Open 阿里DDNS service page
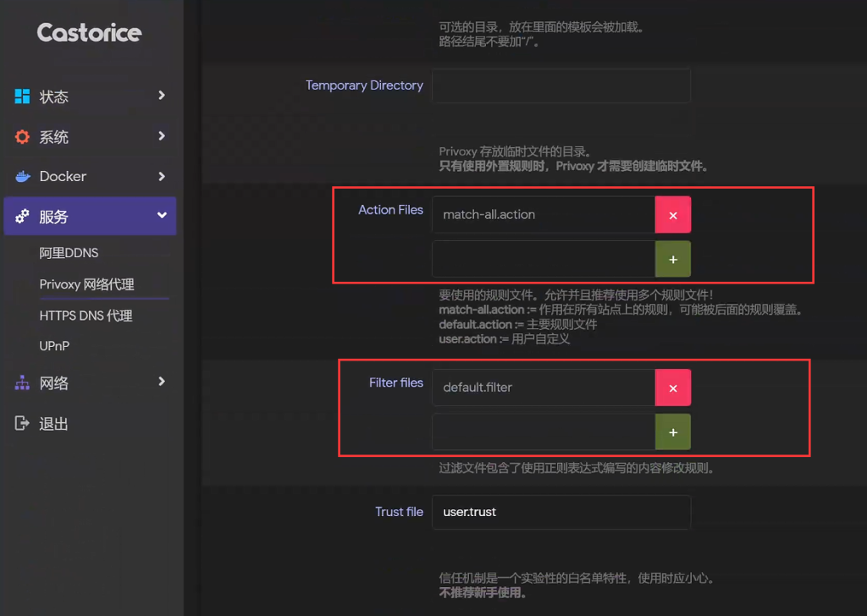 69,253
